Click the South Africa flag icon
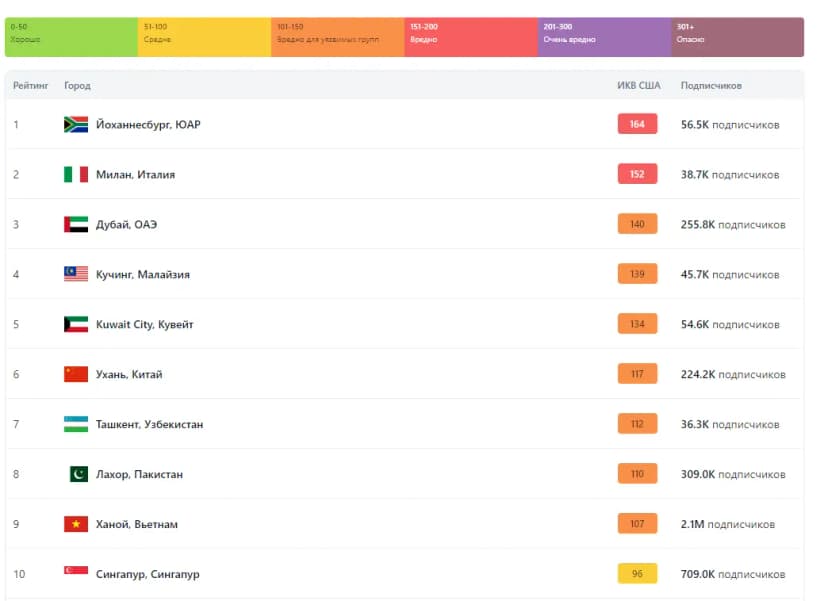The image size is (828, 601). 76,125
